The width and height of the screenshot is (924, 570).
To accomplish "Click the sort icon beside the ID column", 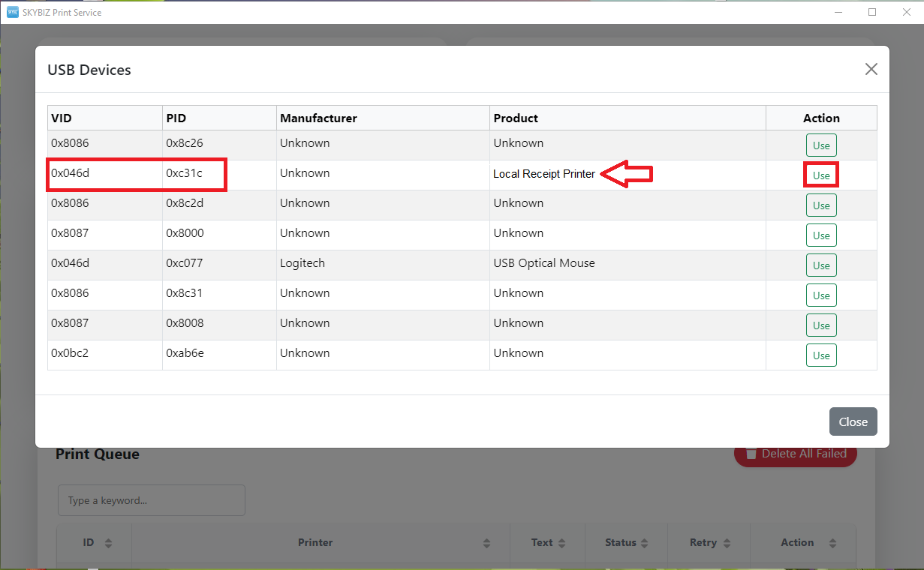I will click(108, 543).
